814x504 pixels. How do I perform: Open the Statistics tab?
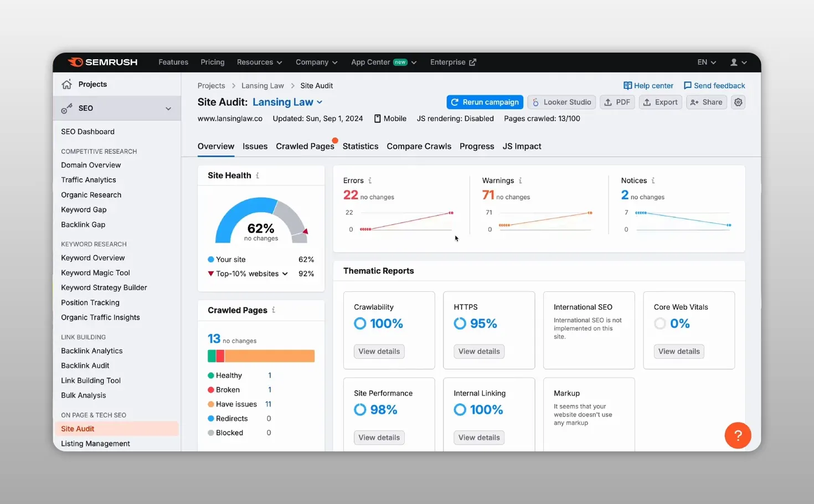(x=360, y=146)
